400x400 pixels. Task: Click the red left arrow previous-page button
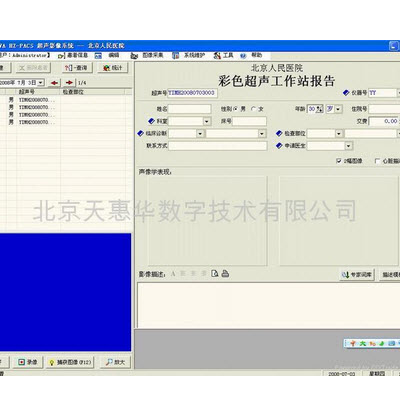click(54, 83)
